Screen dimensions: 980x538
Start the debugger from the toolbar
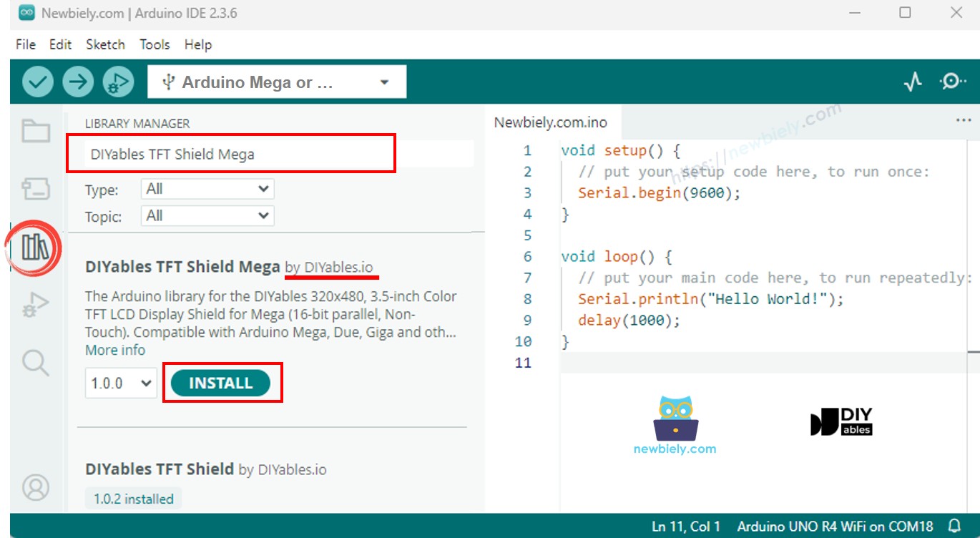click(118, 82)
